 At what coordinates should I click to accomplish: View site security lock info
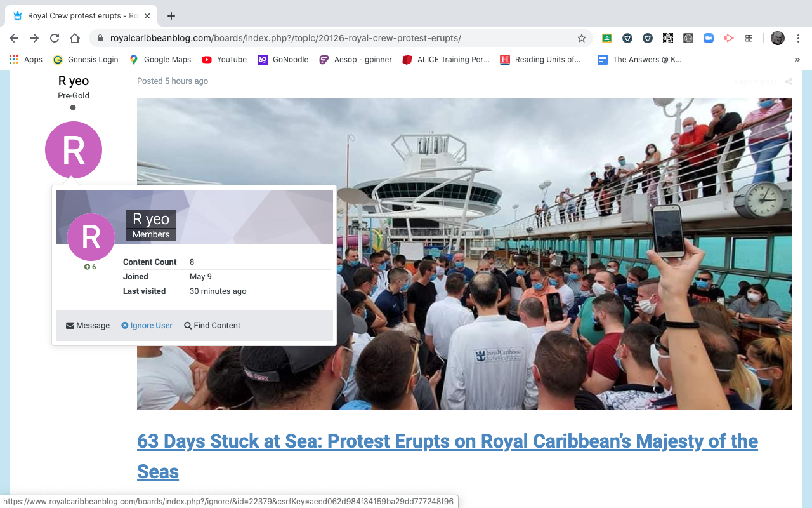(100, 38)
